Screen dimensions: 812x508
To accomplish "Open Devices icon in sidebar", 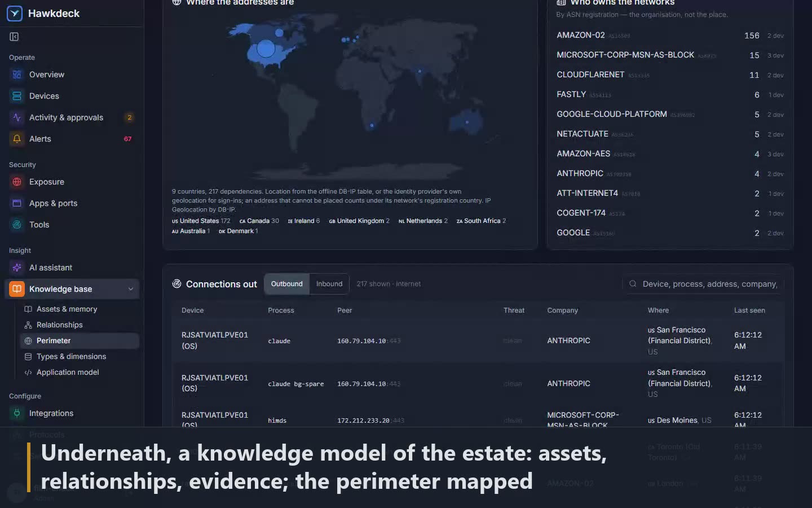I will tap(17, 96).
